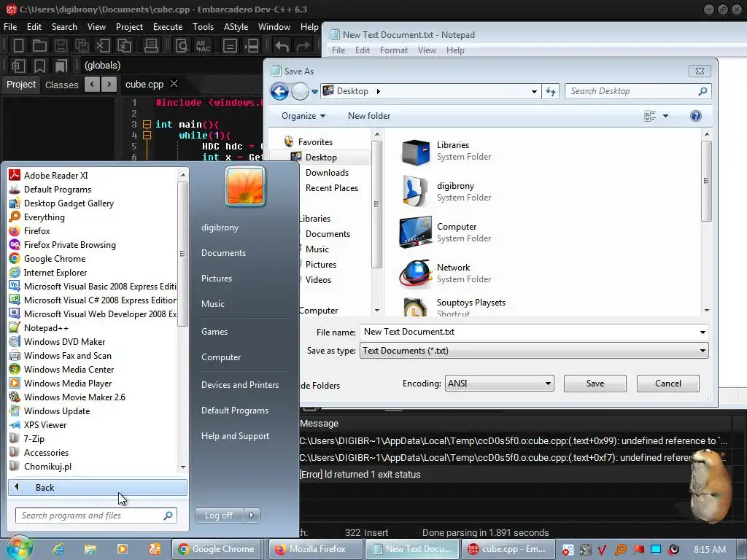Switch to the Mozilla Firefox taskbar button
The height and width of the screenshot is (560, 747).
(315, 549)
